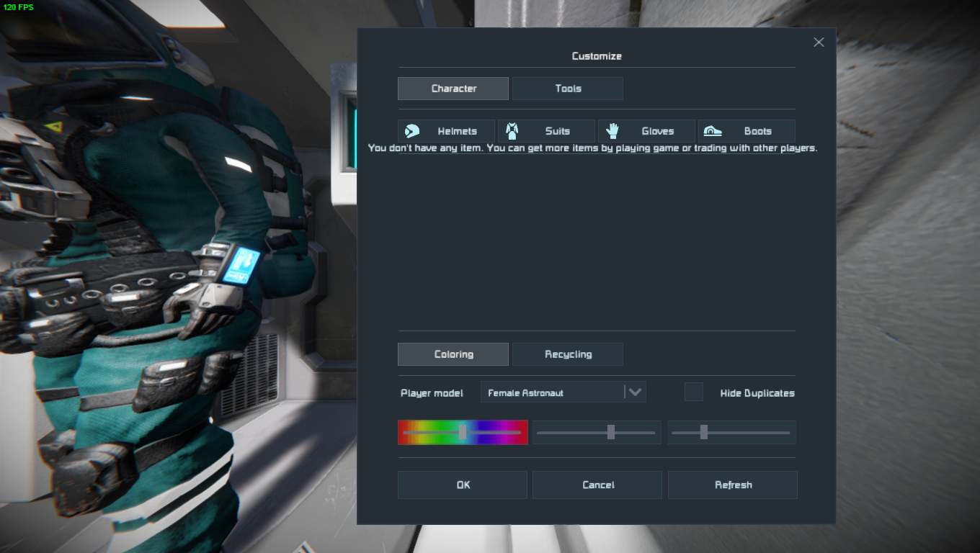Select the Helmets category helmet icon
Screen dimensions: 980x553
tap(412, 131)
